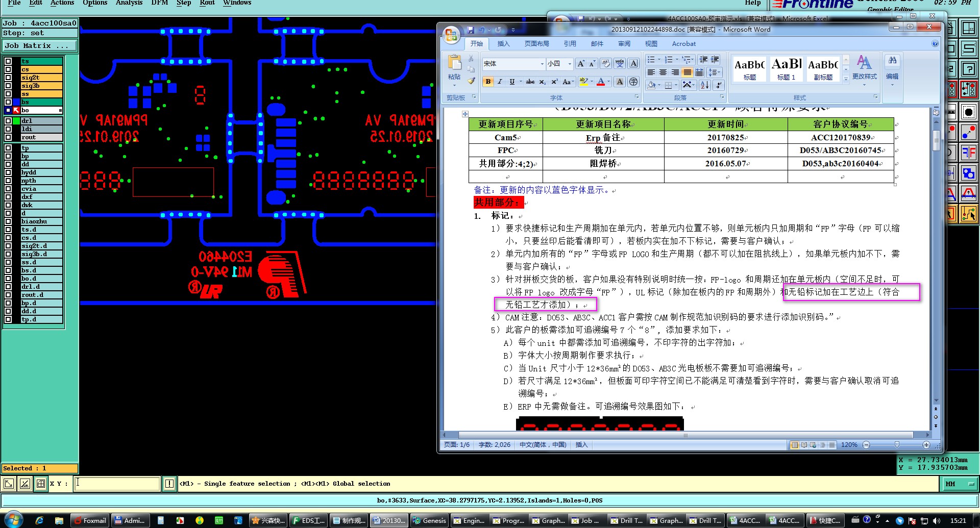The height and width of the screenshot is (528, 980).
Task: Click in Genesis XY coordinate input field
Action: (x=117, y=484)
